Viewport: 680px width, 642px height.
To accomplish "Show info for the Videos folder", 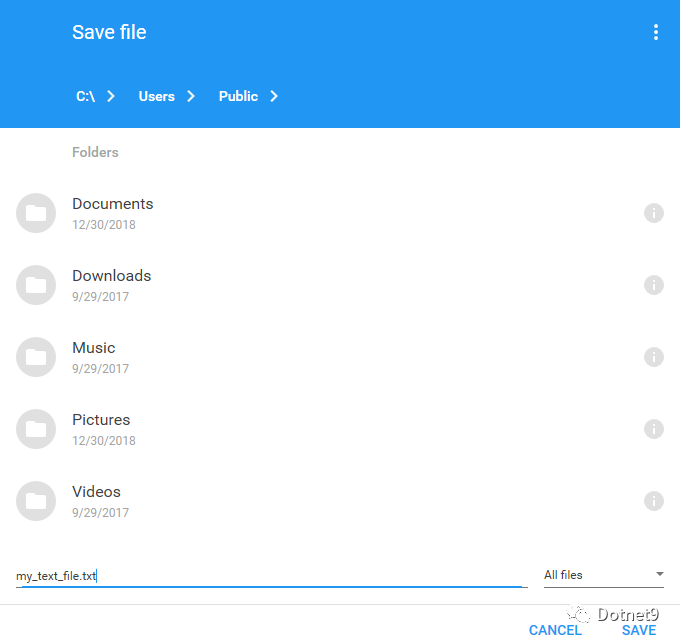I will pyautogui.click(x=654, y=501).
